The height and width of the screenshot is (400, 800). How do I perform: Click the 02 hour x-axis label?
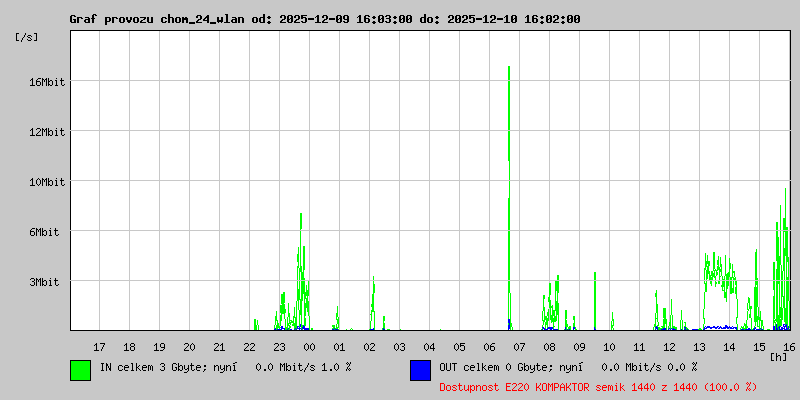(369, 347)
